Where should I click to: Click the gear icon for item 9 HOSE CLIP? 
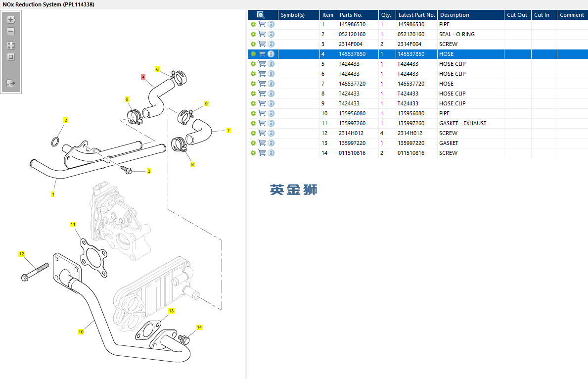(253, 103)
